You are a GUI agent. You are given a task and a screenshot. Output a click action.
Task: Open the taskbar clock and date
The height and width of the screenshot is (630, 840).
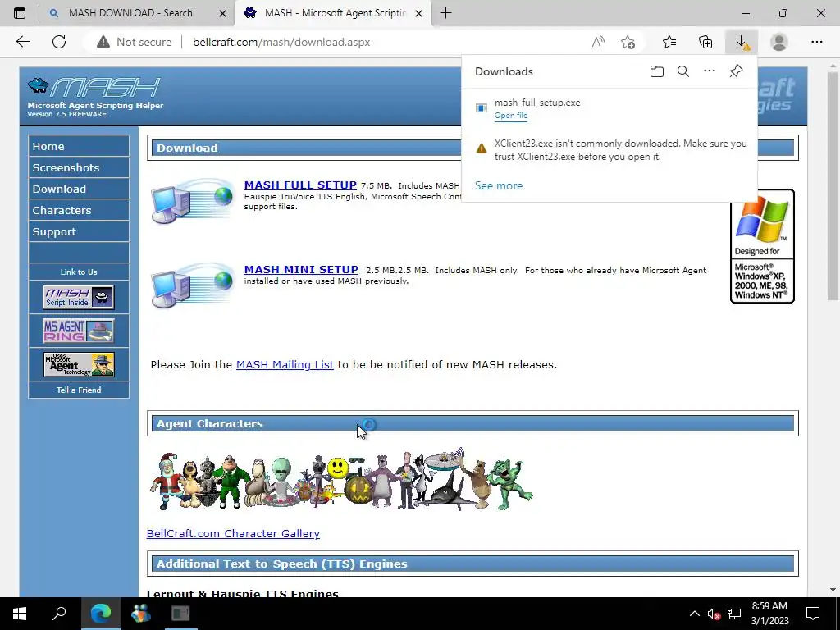(769, 614)
